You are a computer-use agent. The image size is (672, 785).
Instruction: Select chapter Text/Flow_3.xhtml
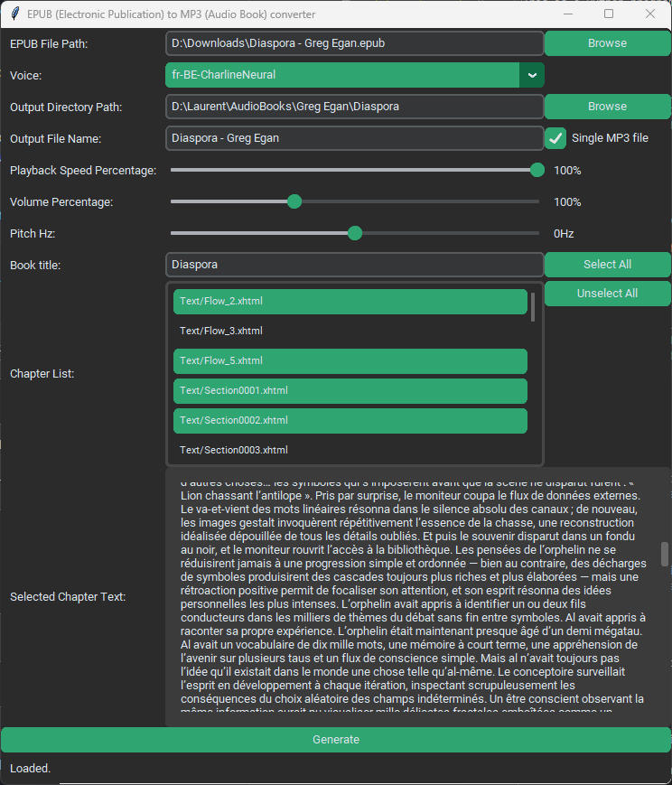pos(350,331)
